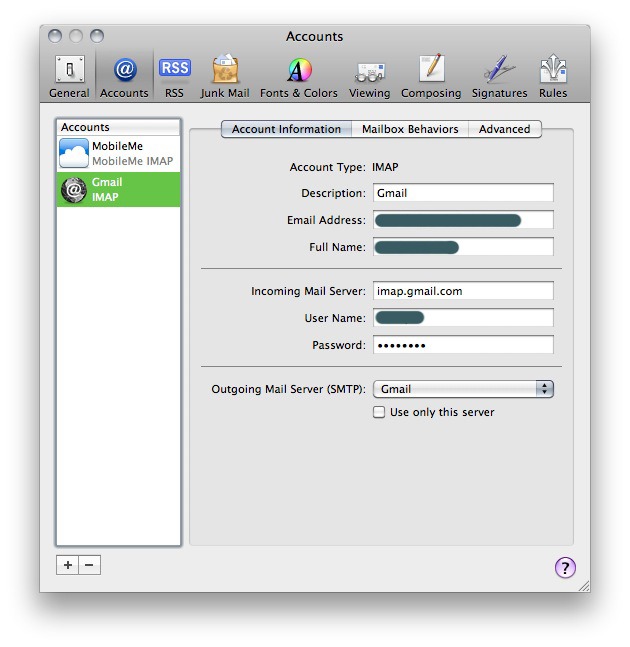
Task: Switch to Account Information tab
Action: 286,129
